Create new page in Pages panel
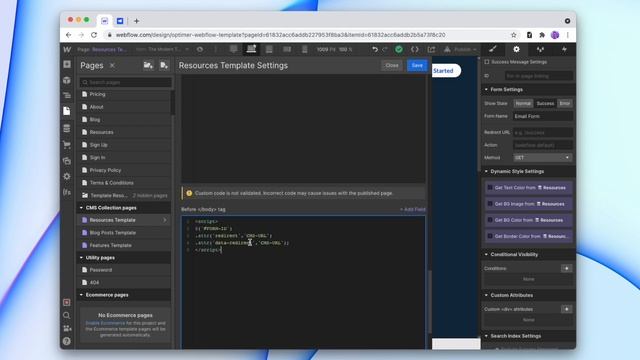The width and height of the screenshot is (640, 360). coord(164,65)
